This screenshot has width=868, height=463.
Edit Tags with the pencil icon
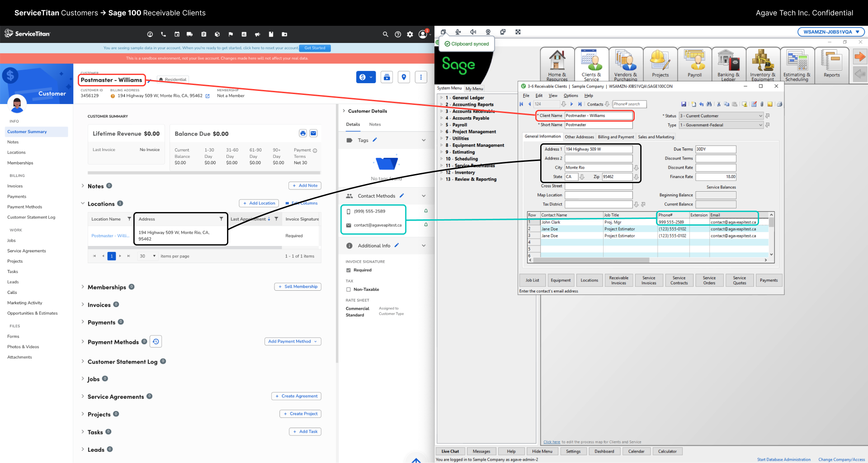tap(374, 140)
